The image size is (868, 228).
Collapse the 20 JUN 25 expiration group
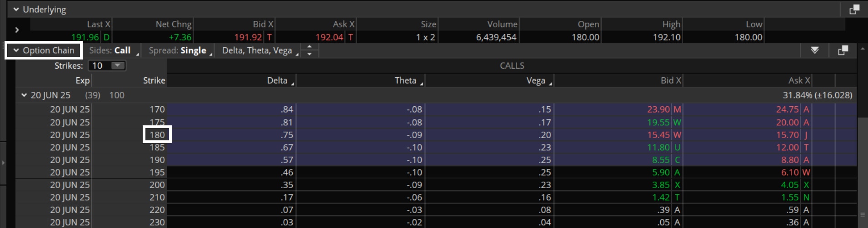pos(24,95)
